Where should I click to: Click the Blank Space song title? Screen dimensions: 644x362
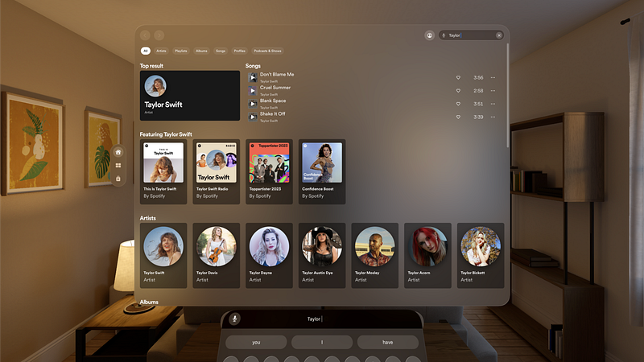(273, 101)
